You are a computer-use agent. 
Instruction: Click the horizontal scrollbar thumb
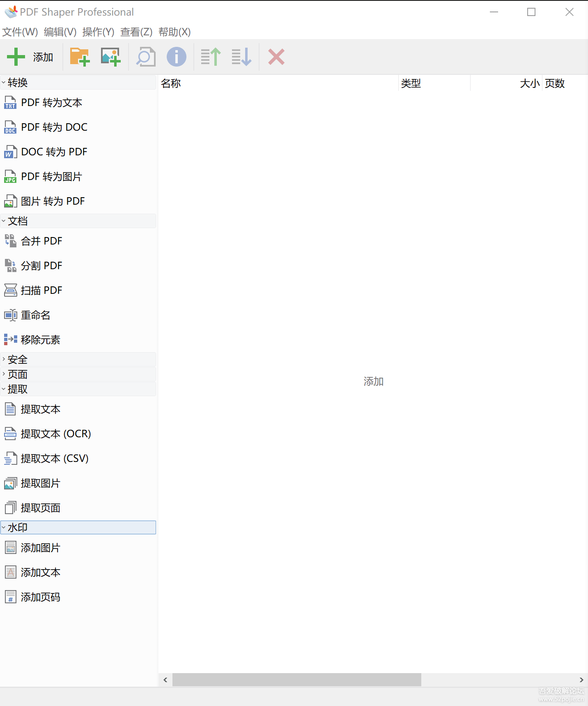click(297, 680)
